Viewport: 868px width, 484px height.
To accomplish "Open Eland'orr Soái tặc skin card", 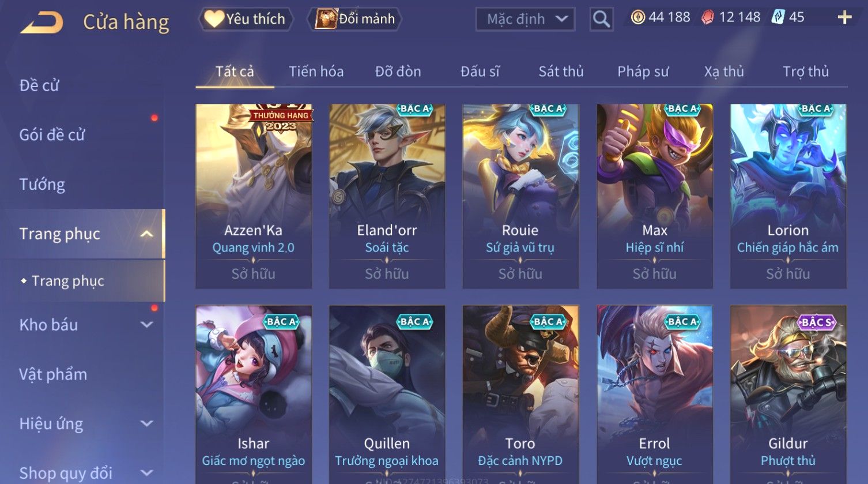I will (x=387, y=196).
